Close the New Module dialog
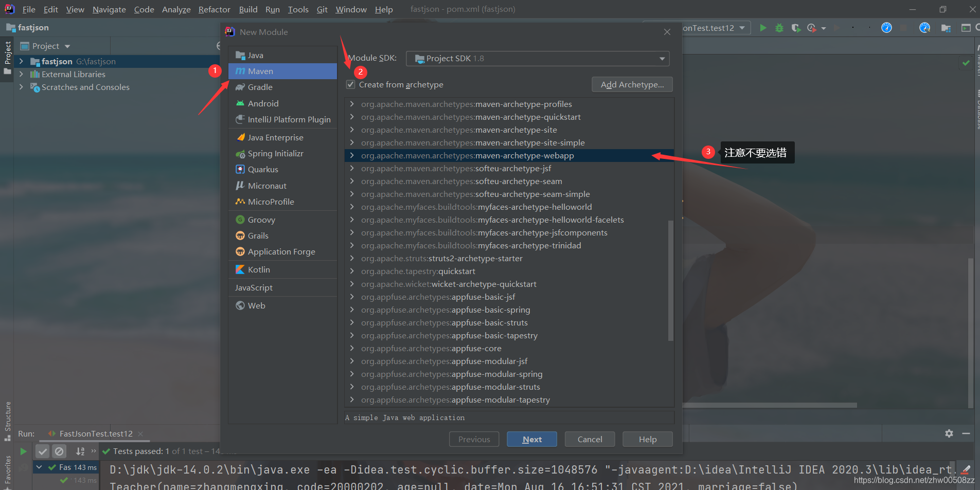 point(667,32)
